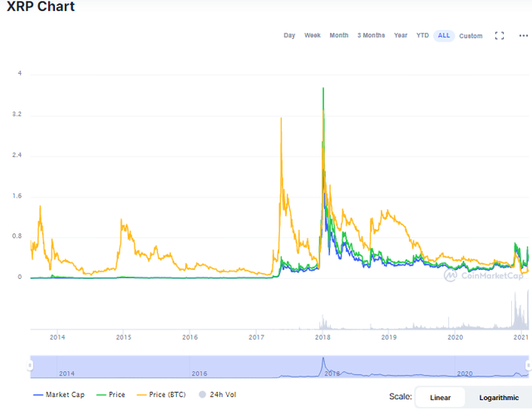This screenshot has height=411, width=532.
Task: Select the YTD time range
Action: [422, 35]
